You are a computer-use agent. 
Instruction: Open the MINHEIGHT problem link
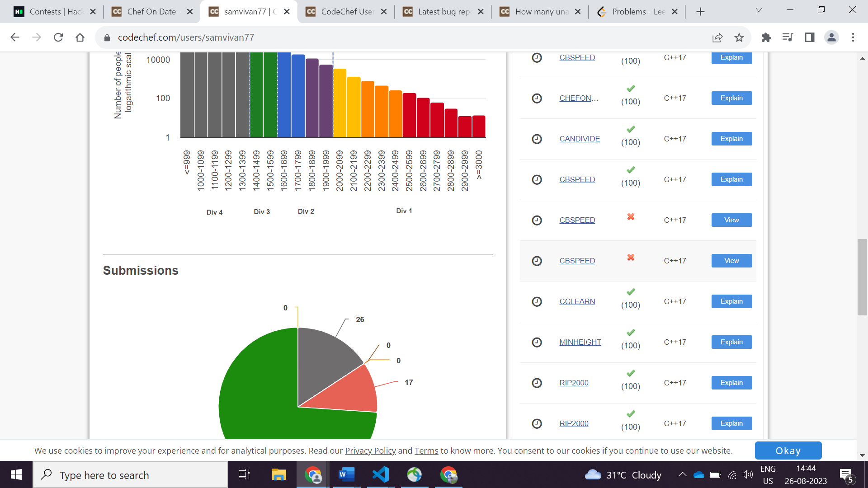(x=580, y=342)
